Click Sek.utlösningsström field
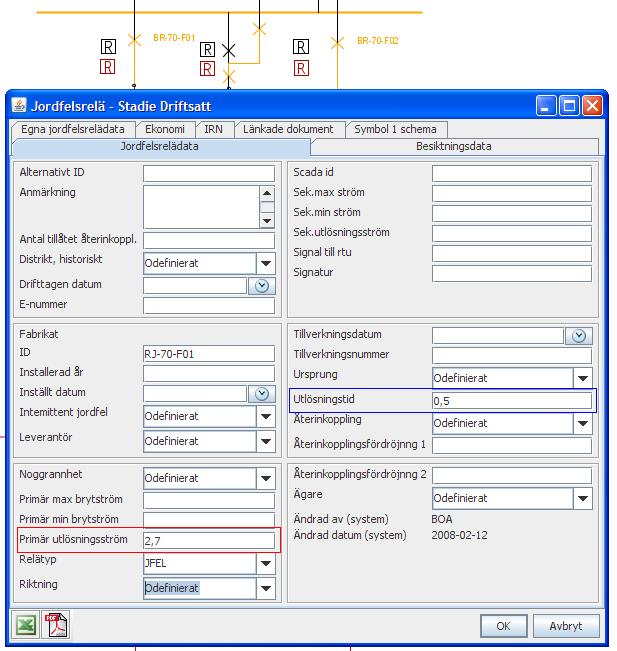Screen dimensions: 617x651 [512, 233]
